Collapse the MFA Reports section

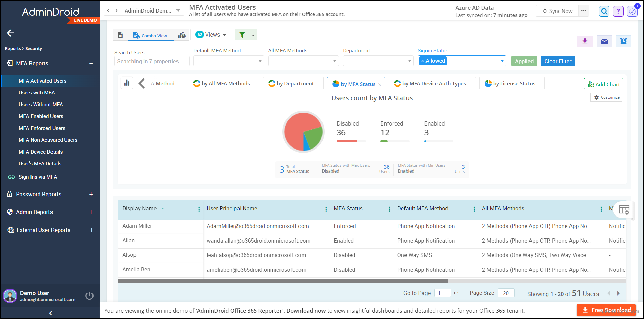91,63
